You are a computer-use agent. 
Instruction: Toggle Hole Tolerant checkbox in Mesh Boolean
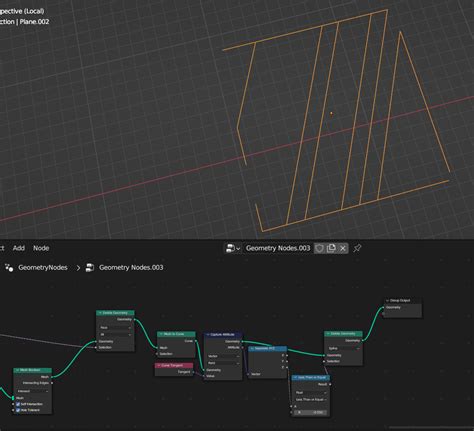coord(18,410)
